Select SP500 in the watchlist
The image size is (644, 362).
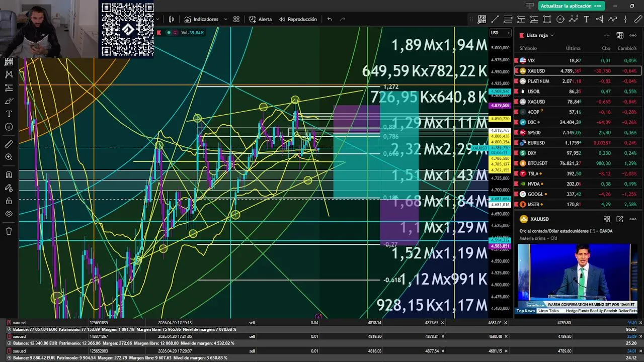coord(578,132)
